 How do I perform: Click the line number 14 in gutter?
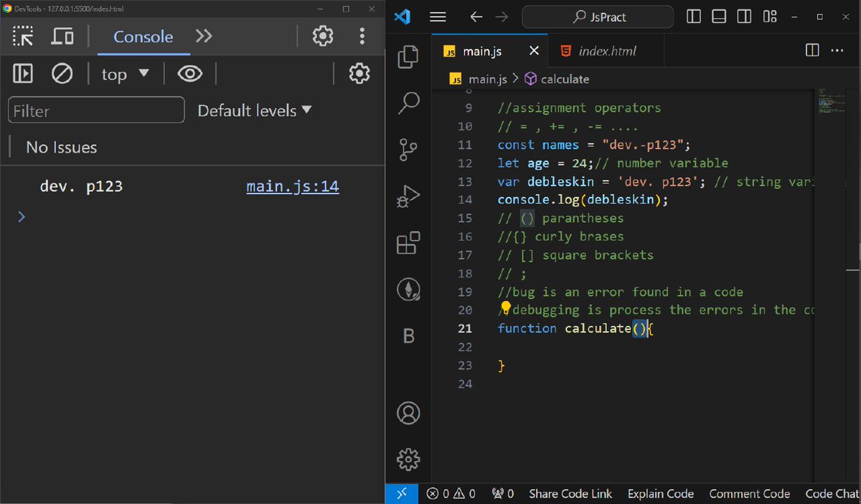(x=464, y=200)
